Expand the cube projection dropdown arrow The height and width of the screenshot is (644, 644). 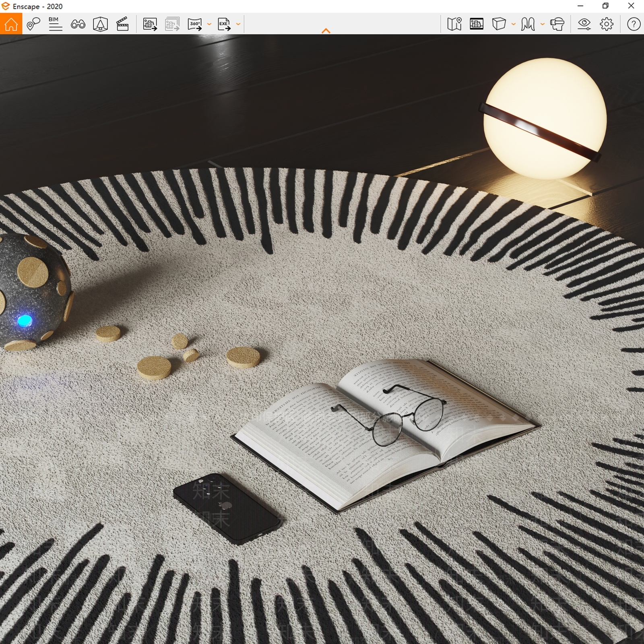coord(513,24)
